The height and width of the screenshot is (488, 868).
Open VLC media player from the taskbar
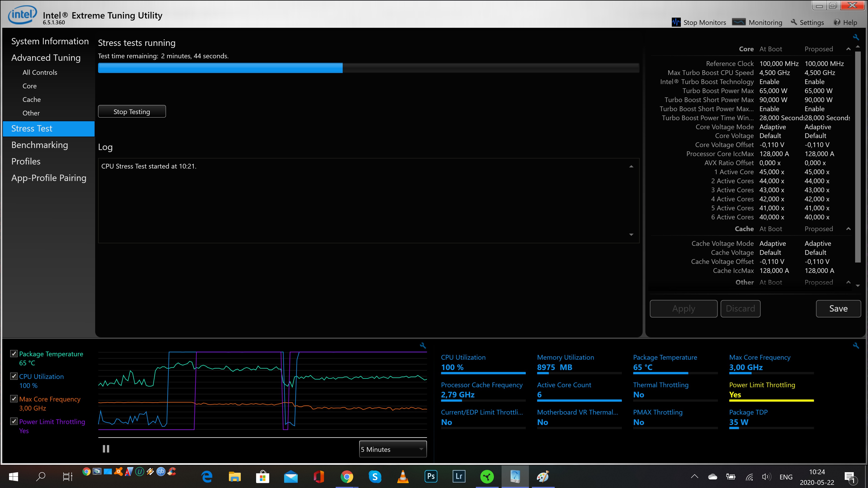coord(403,476)
